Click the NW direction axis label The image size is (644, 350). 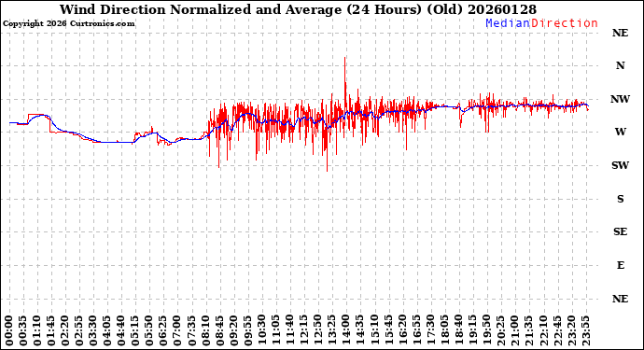[x=620, y=99]
